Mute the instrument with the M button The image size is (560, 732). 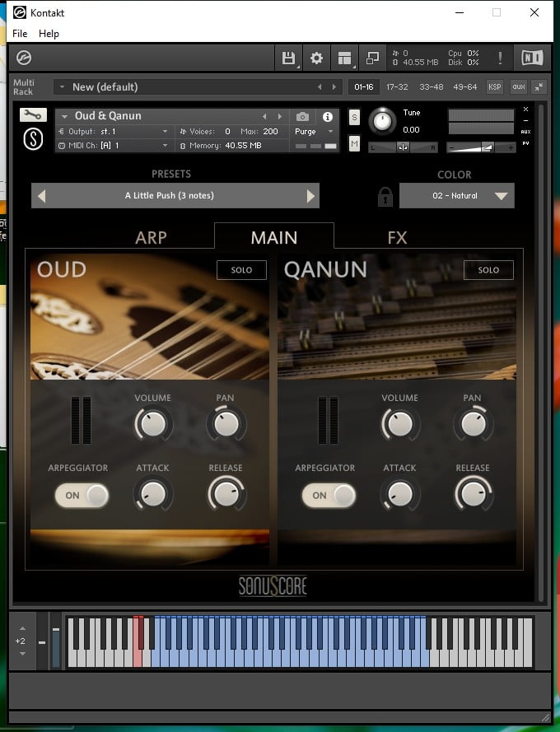pos(354,144)
